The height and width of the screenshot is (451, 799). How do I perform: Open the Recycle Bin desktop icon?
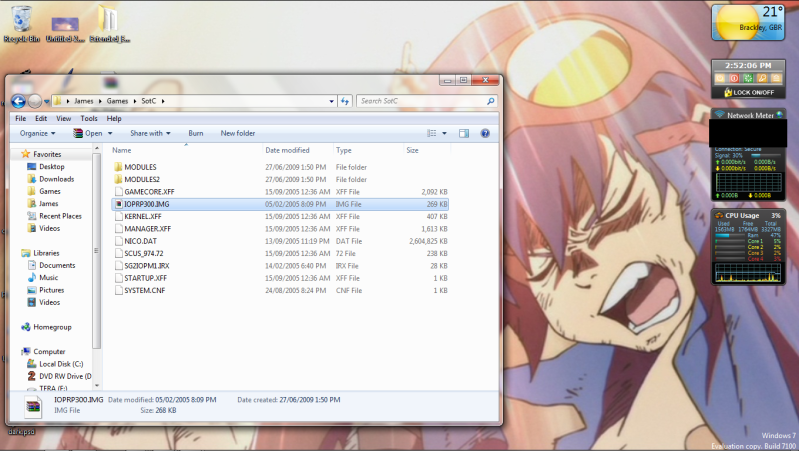click(x=21, y=23)
